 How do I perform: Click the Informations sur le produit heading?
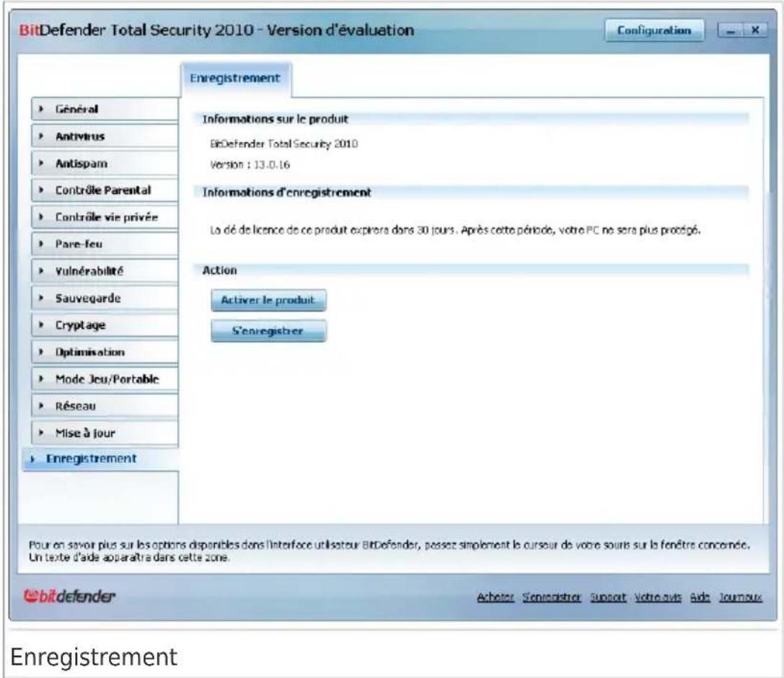(275, 119)
